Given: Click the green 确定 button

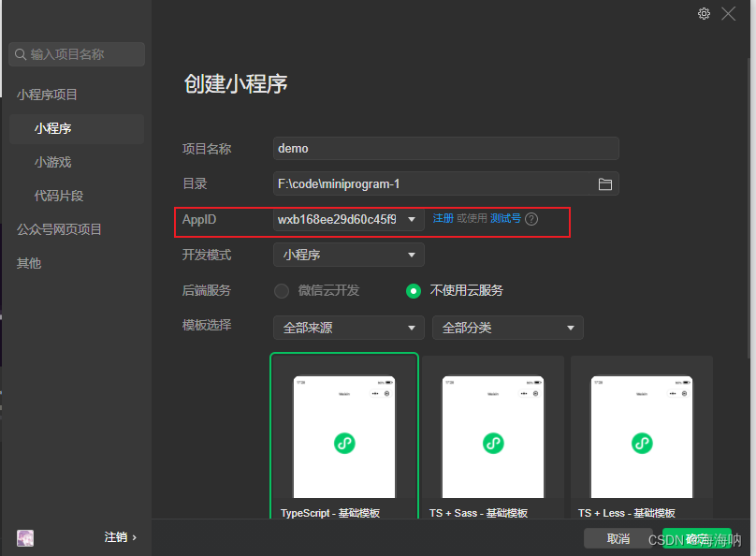Looking at the screenshot, I should 697,538.
